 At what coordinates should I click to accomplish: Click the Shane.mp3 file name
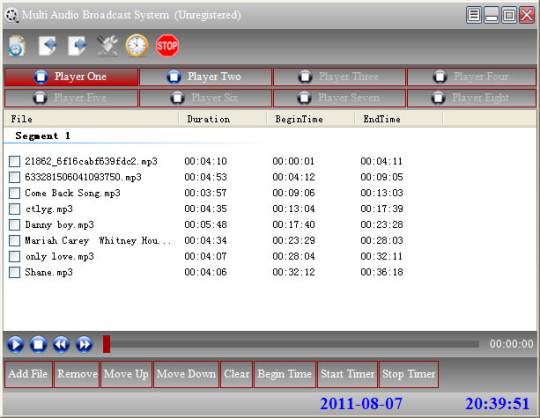(49, 272)
